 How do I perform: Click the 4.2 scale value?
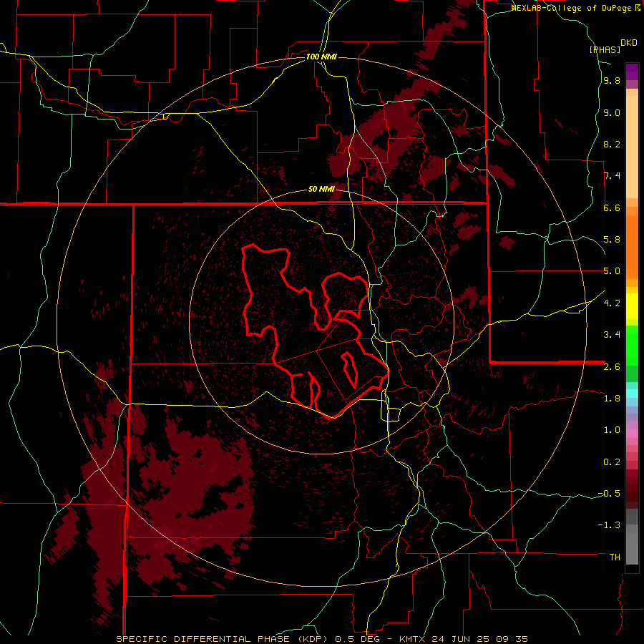(612, 303)
